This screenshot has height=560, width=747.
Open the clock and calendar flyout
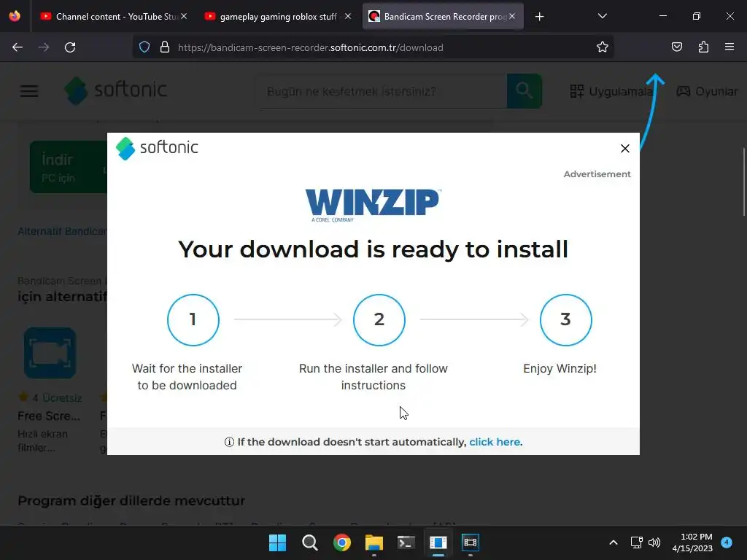[692, 542]
